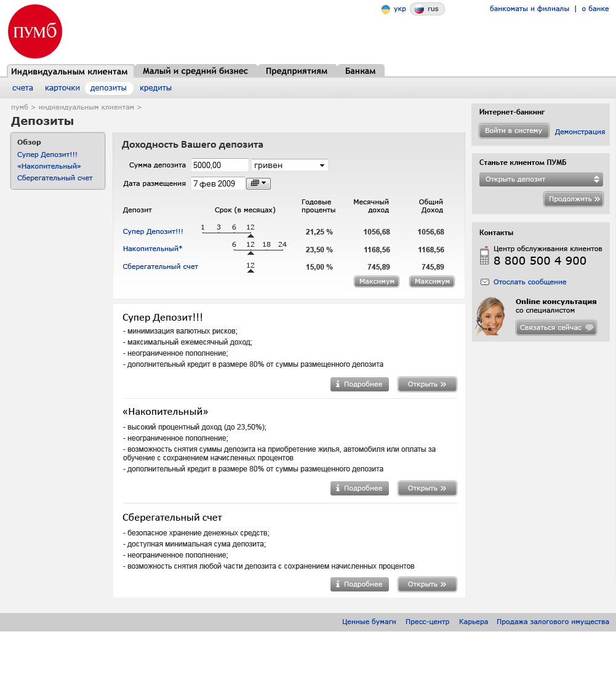
Task: Click the Связаться сейчас button
Action: tap(556, 327)
